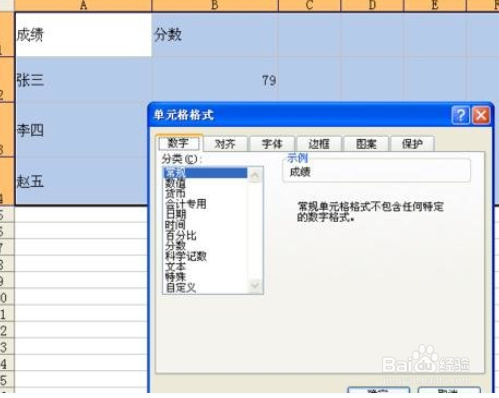The width and height of the screenshot is (499, 398).
Task: Open the 图案 tab
Action: click(366, 144)
